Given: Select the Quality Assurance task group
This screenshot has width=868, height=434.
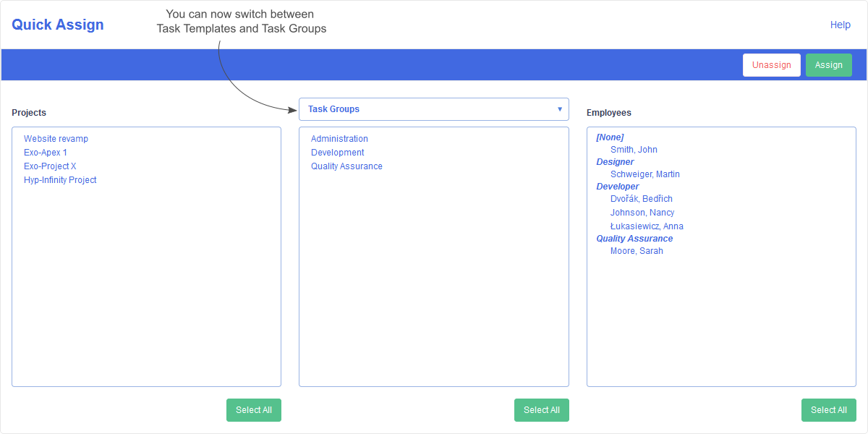Looking at the screenshot, I should point(346,166).
